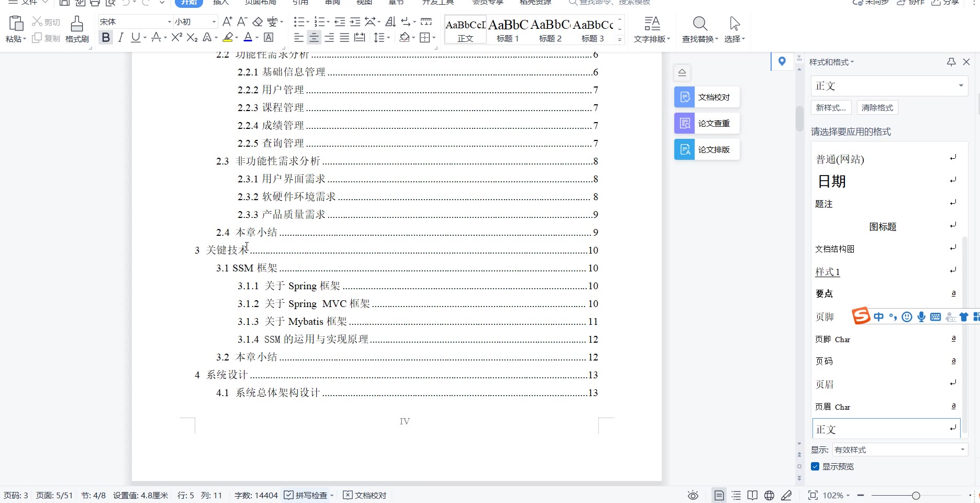Click the font color A icon
The height and width of the screenshot is (503, 980).
(x=248, y=38)
